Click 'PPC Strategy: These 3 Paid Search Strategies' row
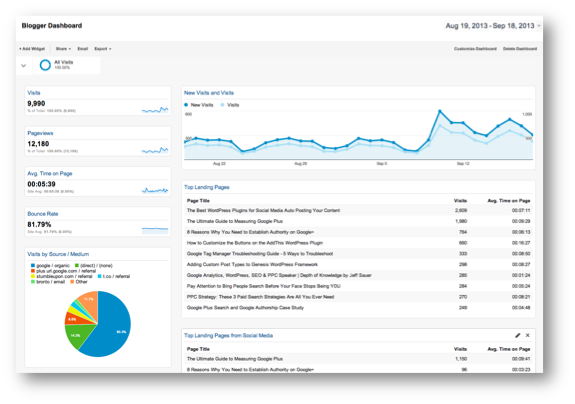The image size is (575, 404). 358,297
